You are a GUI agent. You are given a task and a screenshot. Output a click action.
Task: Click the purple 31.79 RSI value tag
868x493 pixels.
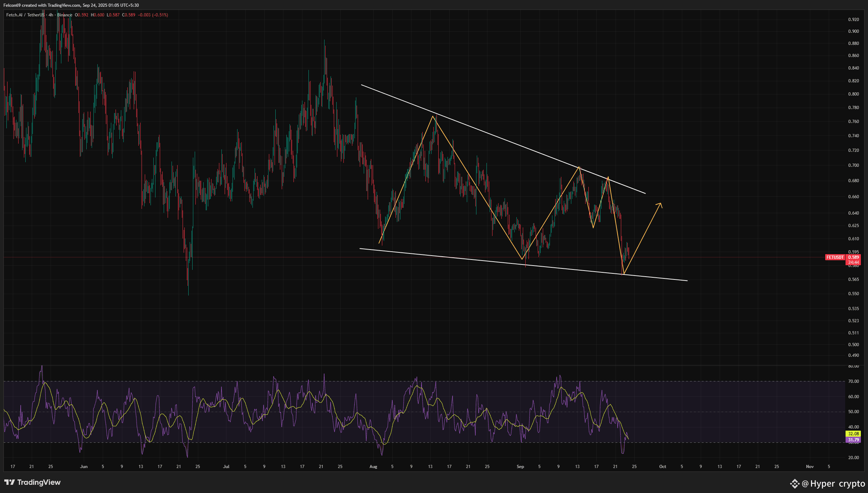(x=853, y=440)
